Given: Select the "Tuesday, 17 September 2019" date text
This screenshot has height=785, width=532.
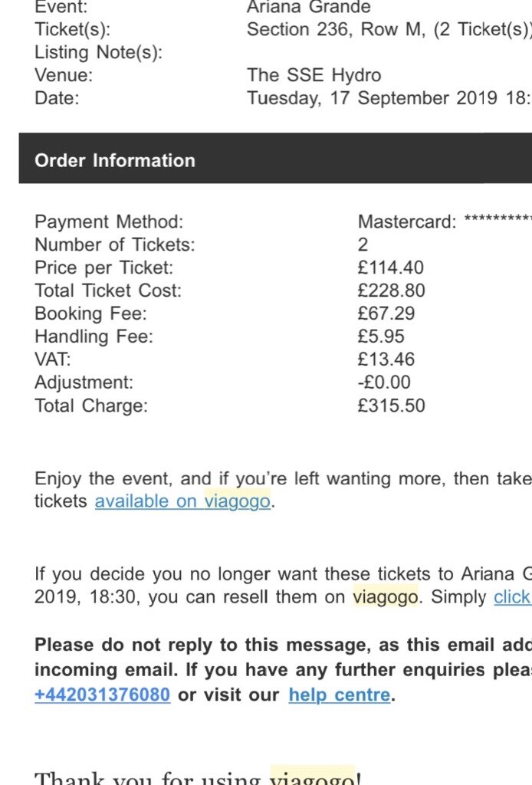Looking at the screenshot, I should (375, 98).
